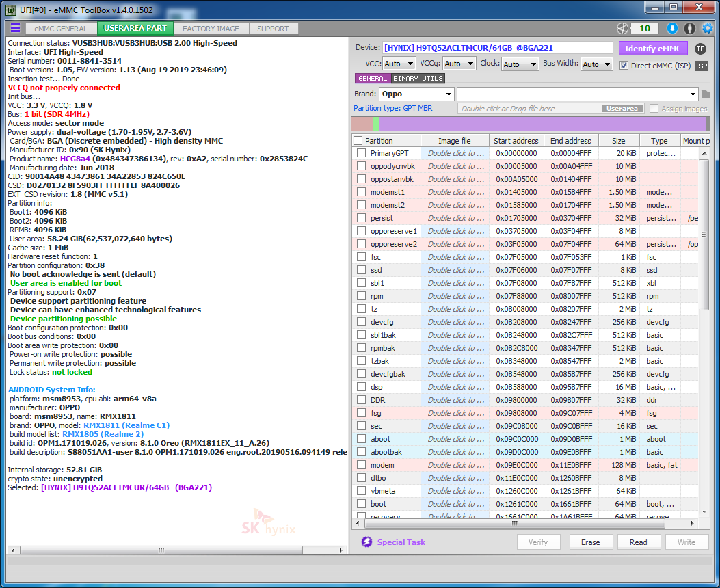Click the 'Partition type: GPT MBR' text

[392, 108]
